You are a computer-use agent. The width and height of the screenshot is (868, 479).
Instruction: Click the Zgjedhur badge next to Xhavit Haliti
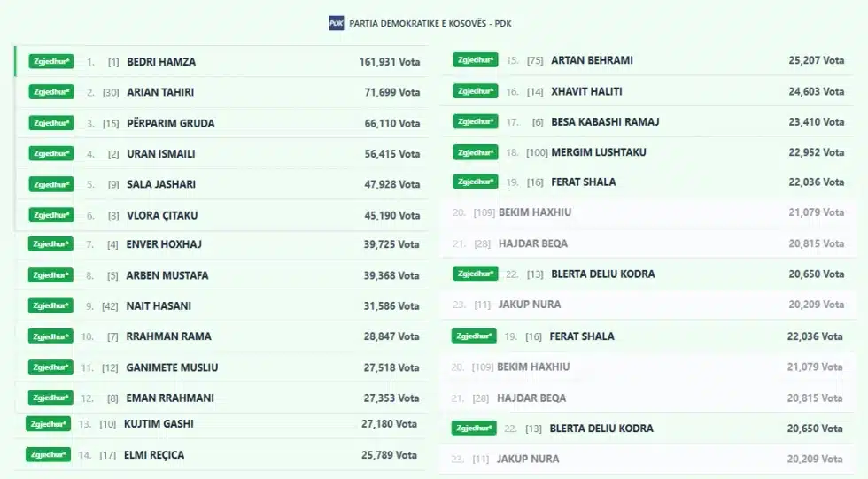tap(476, 91)
